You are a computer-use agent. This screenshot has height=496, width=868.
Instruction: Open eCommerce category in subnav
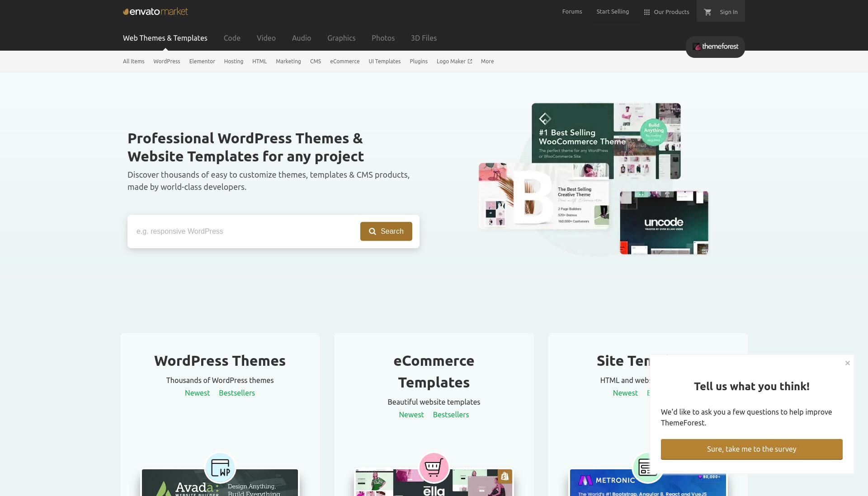(x=344, y=61)
